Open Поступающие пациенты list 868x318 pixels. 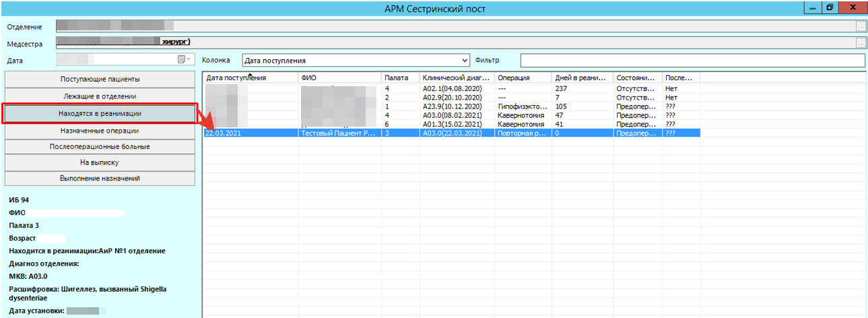(100, 79)
